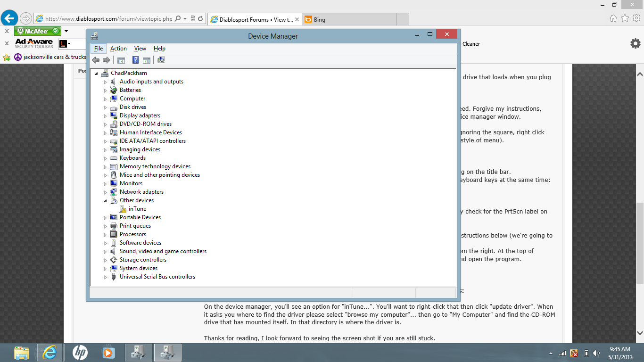Select the Mice and other pointing devices icon
The image size is (644, 362).
[x=114, y=175]
